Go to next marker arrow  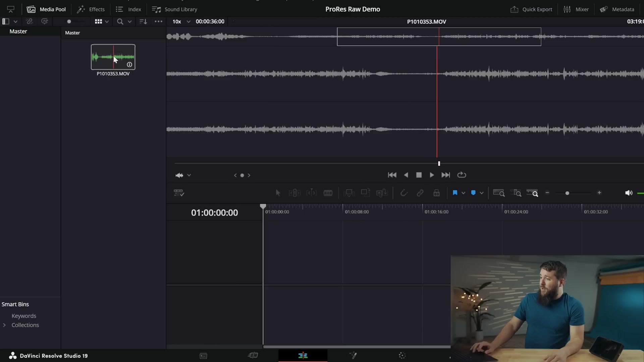[x=249, y=175]
